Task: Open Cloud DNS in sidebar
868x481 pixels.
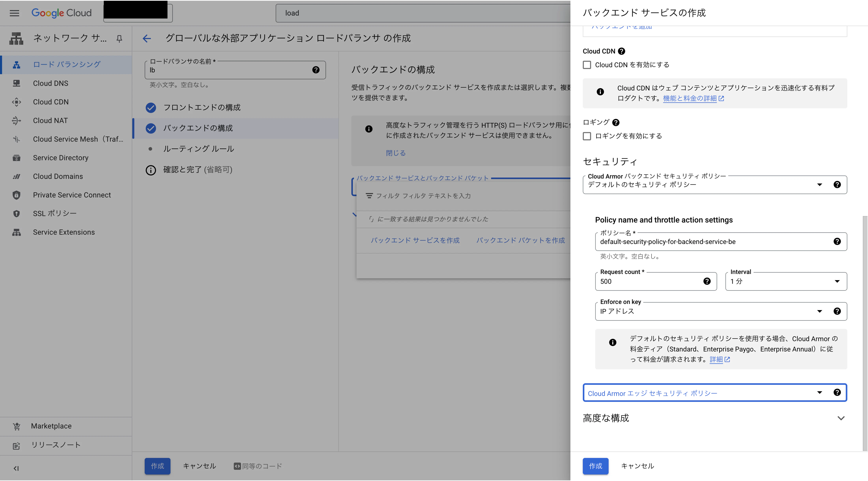Action: (x=66, y=83)
